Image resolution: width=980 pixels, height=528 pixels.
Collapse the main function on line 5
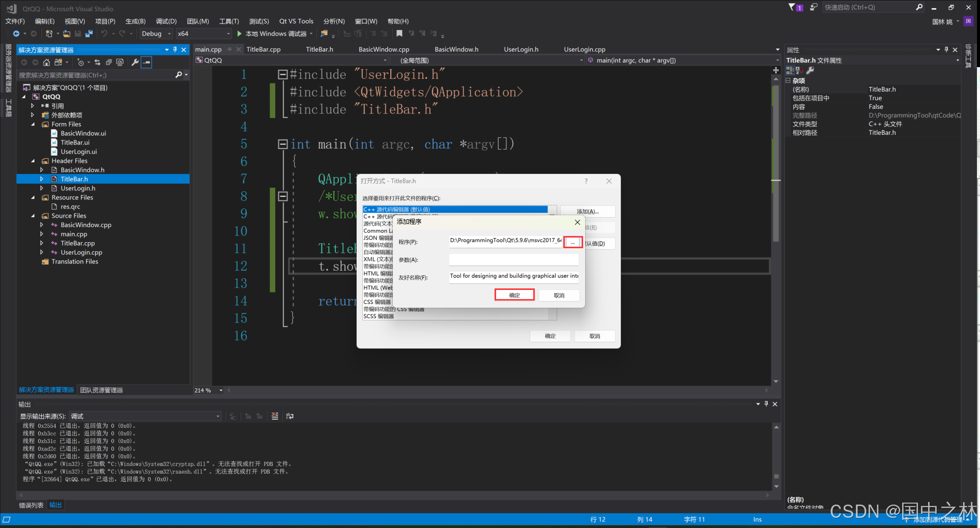pyautogui.click(x=283, y=144)
